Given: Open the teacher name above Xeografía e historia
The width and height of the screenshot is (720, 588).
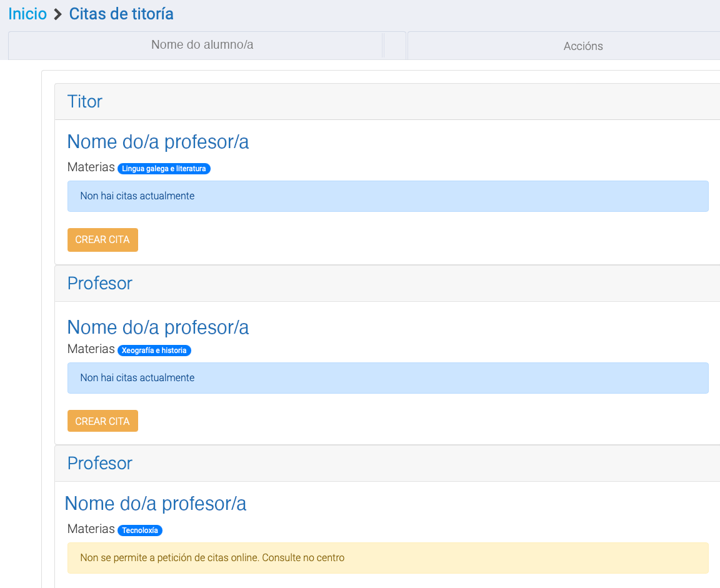Looking at the screenshot, I should tap(157, 327).
